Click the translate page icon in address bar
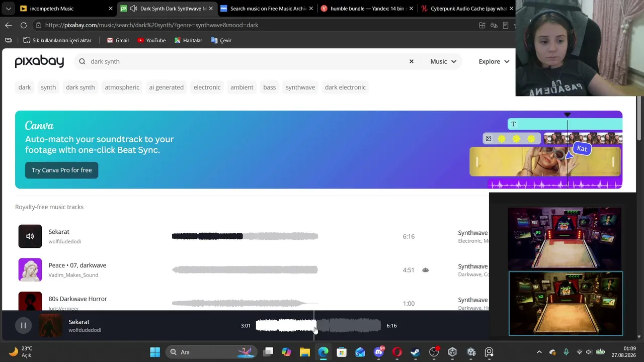The width and height of the screenshot is (644, 362). 494,25
